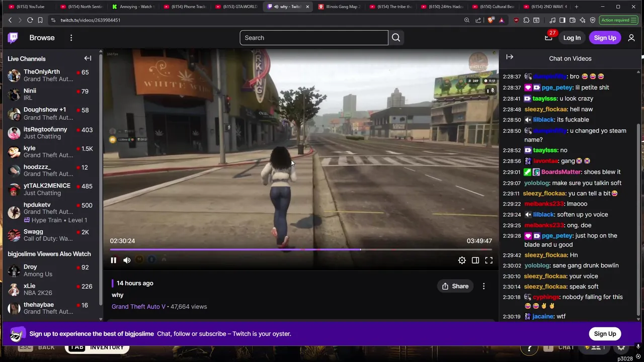Click the top Sign Up button
Image resolution: width=644 pixels, height=362 pixels.
pos(605,38)
